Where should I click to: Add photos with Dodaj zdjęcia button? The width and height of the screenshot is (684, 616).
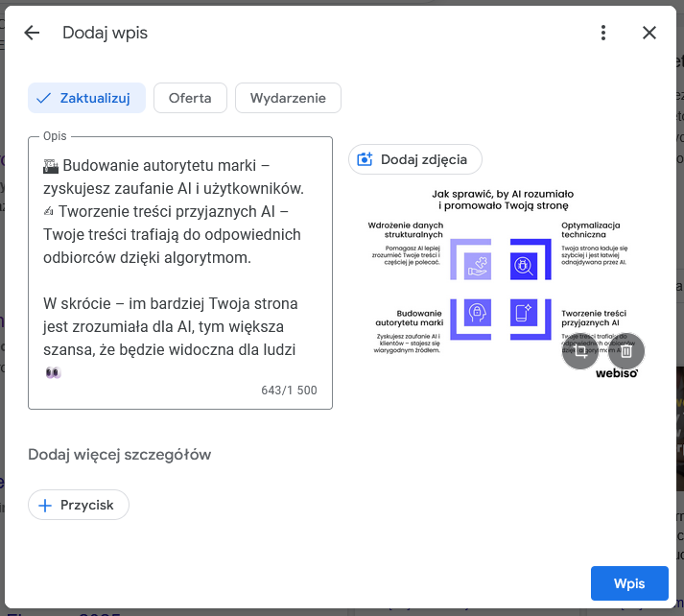pos(415,159)
